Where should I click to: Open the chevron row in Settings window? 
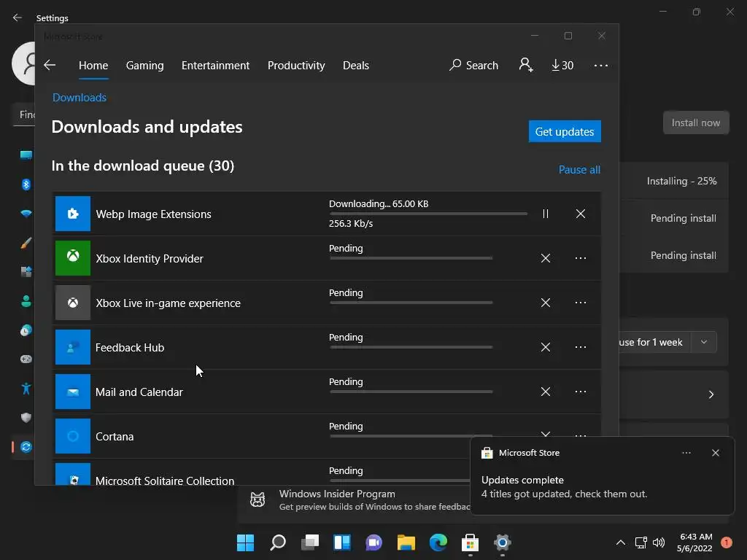(711, 394)
